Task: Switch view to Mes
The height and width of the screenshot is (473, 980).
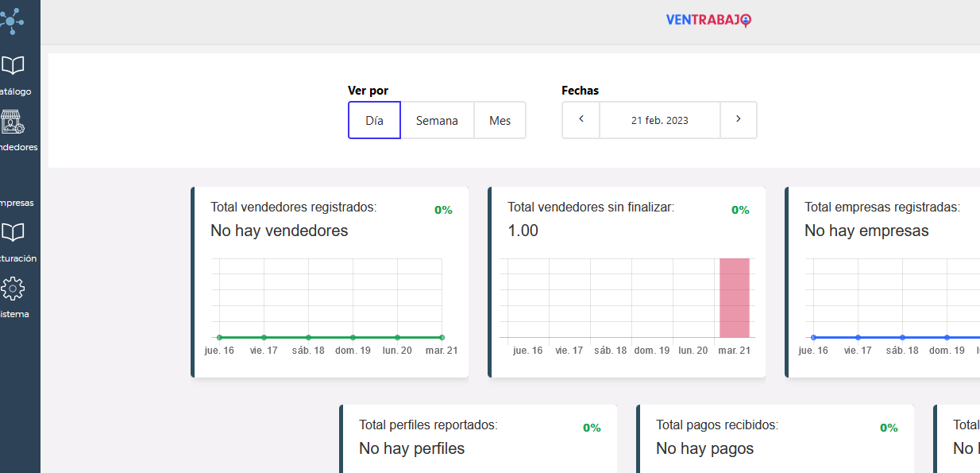Action: pyautogui.click(x=500, y=121)
